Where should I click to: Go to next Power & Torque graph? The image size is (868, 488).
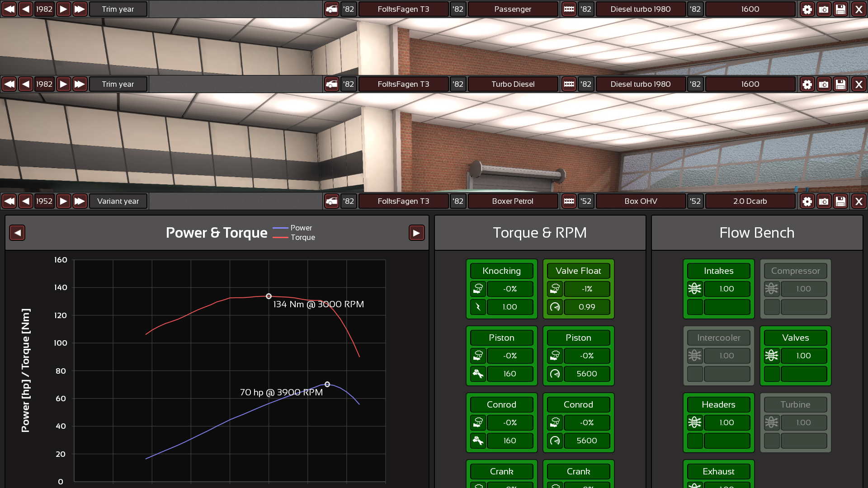pos(416,233)
